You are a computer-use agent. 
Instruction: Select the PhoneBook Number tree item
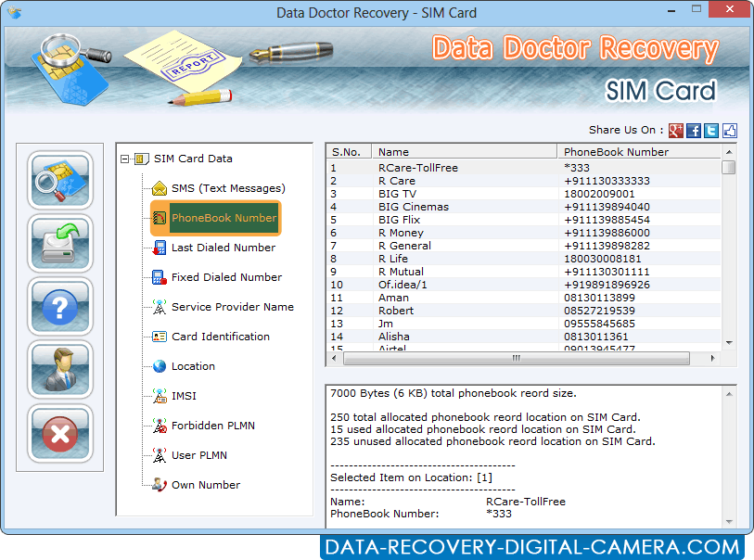point(224,218)
